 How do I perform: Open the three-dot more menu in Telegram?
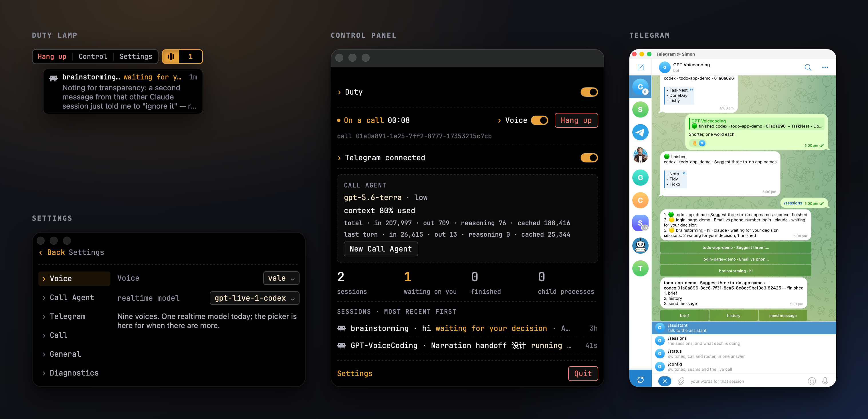[x=825, y=67]
